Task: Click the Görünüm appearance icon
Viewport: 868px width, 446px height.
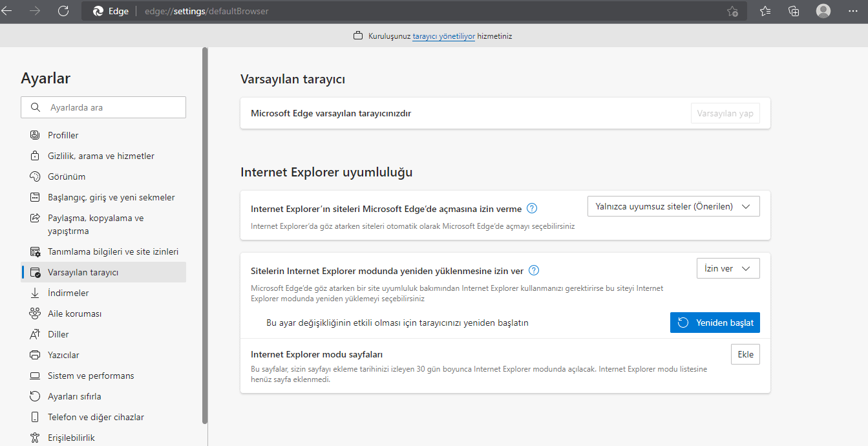Action: pos(35,176)
